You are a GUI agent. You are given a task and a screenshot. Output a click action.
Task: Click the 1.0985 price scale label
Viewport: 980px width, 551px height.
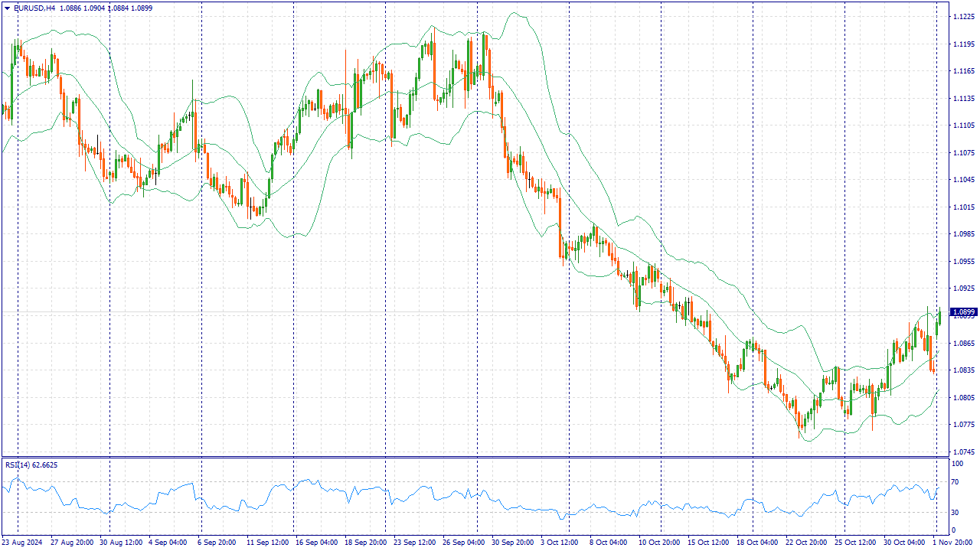pyautogui.click(x=962, y=234)
